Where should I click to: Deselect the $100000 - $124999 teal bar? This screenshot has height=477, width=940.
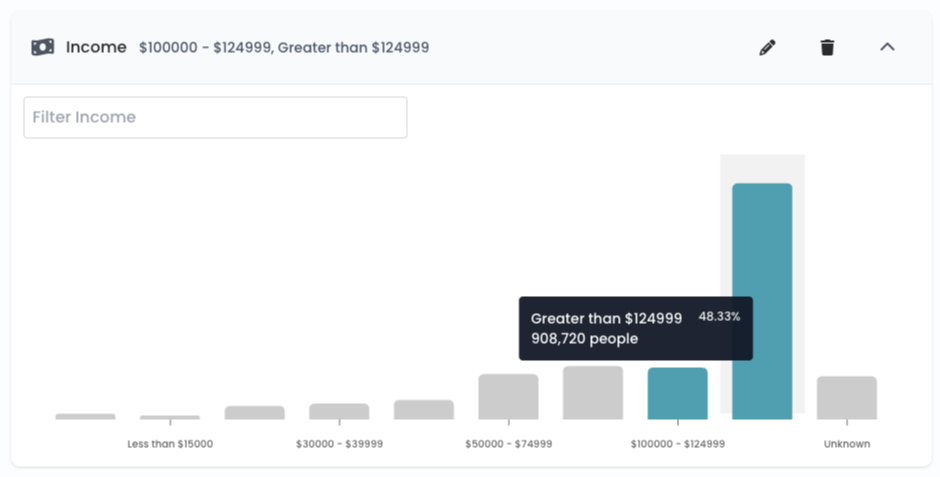pyautogui.click(x=677, y=394)
